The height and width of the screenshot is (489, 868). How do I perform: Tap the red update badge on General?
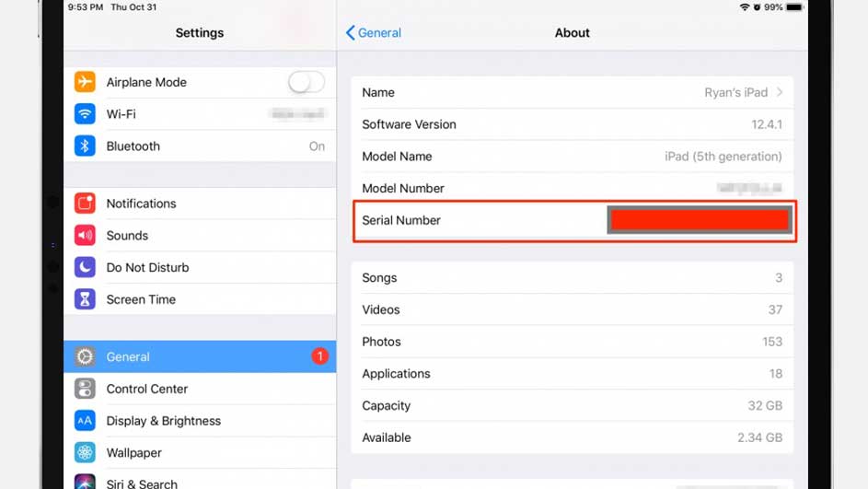(x=319, y=356)
